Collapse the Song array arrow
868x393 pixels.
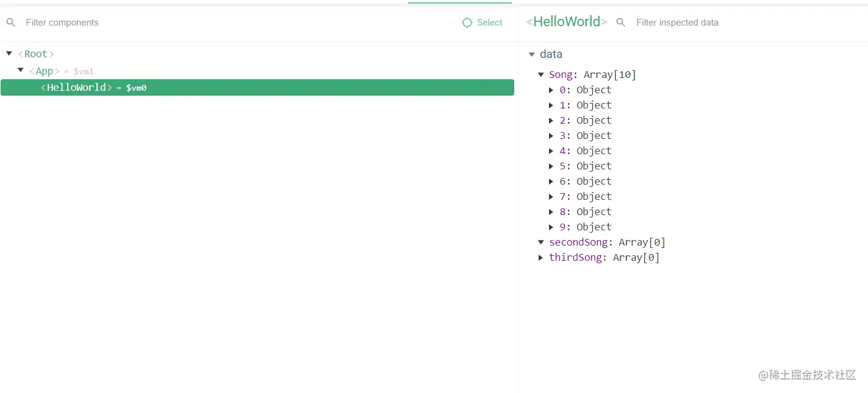540,74
